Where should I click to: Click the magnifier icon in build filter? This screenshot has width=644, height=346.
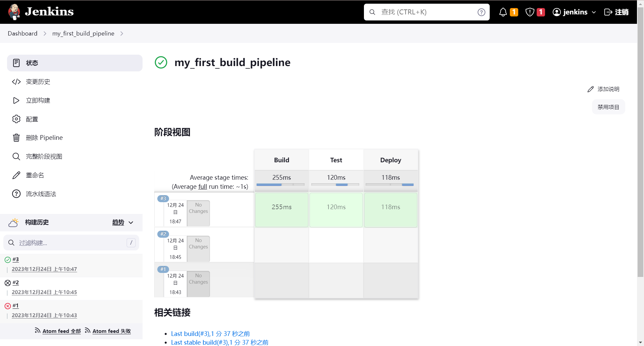[x=11, y=243]
